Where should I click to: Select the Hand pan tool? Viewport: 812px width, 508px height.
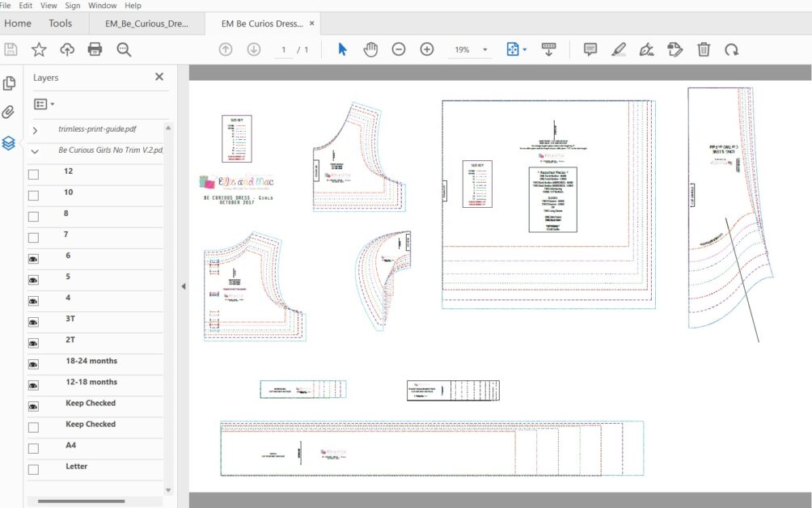(370, 49)
